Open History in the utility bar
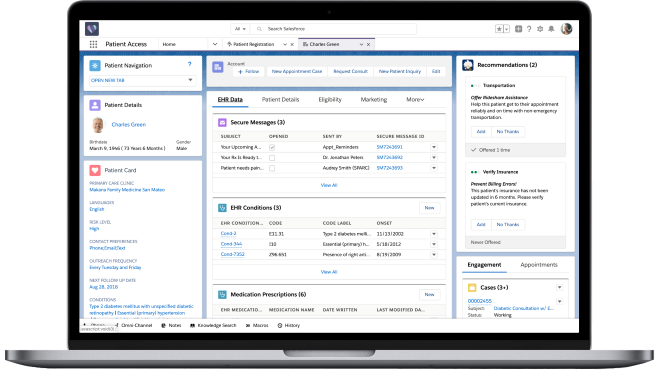 289,325
